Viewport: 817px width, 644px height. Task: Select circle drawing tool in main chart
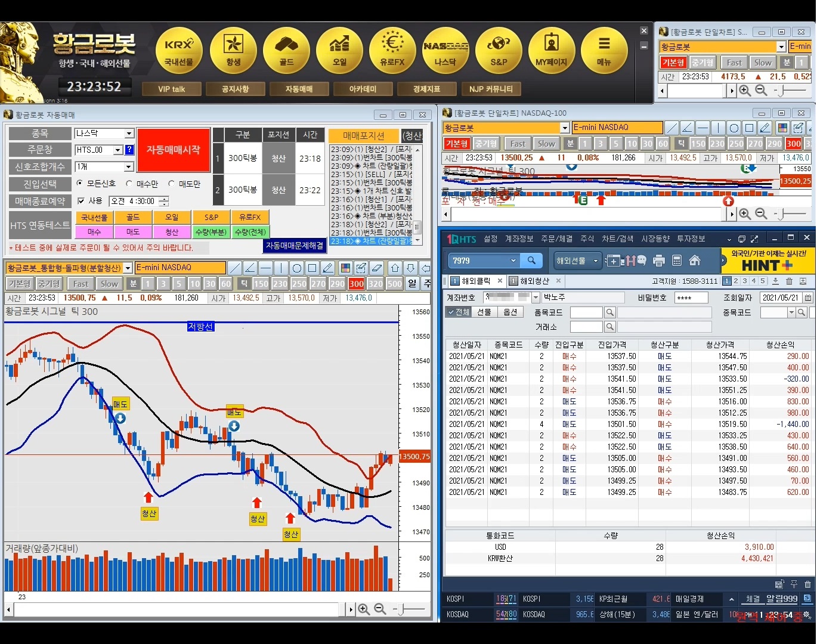pyautogui.click(x=297, y=268)
